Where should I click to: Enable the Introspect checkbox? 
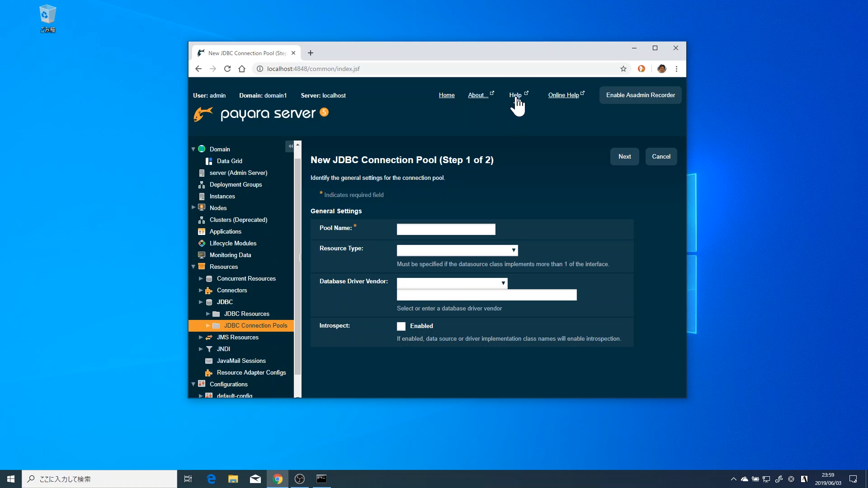click(x=401, y=326)
